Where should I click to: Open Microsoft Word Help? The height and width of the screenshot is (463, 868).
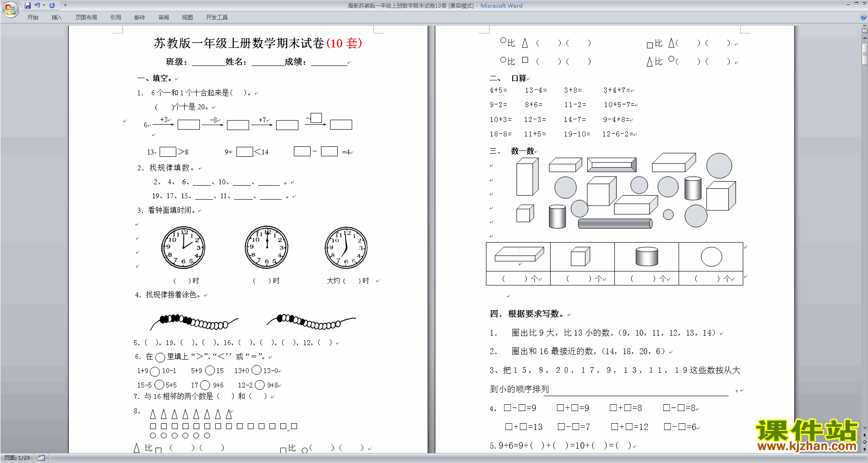tap(863, 17)
